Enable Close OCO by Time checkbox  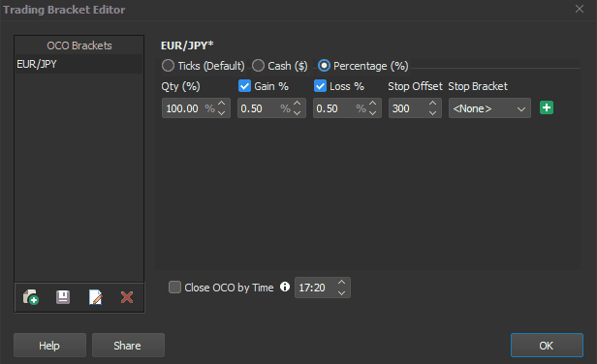click(x=174, y=288)
